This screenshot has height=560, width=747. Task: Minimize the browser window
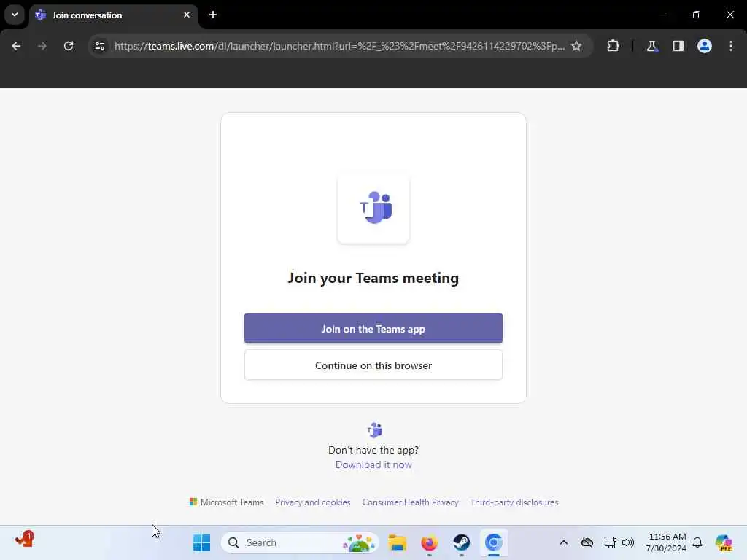662,15
